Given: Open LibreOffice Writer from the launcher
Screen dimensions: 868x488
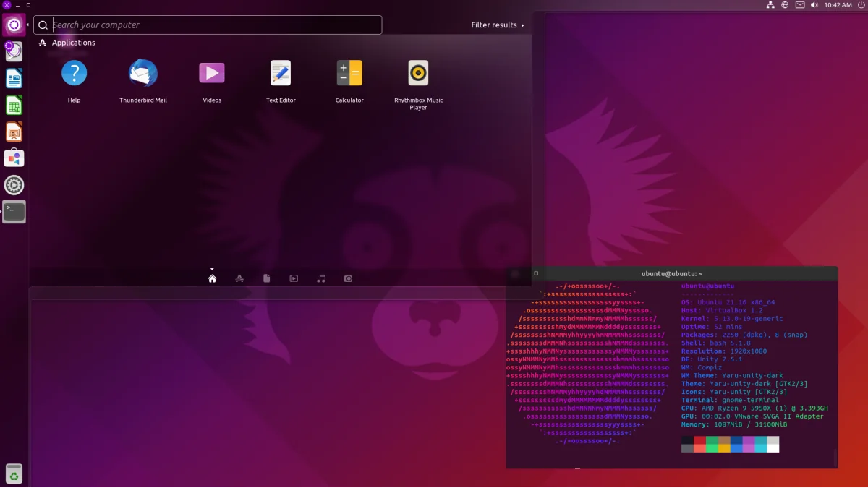Looking at the screenshot, I should pyautogui.click(x=14, y=78).
